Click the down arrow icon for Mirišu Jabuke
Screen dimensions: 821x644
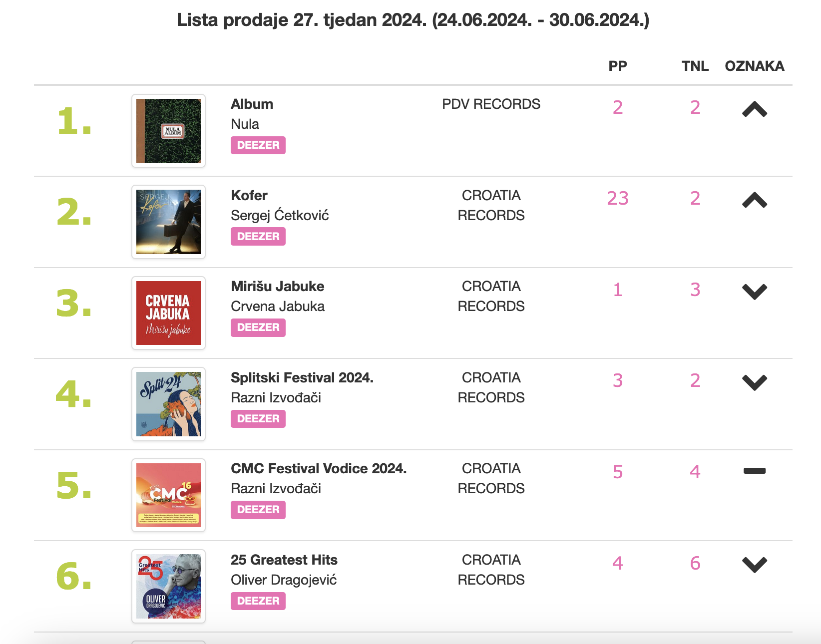754,292
